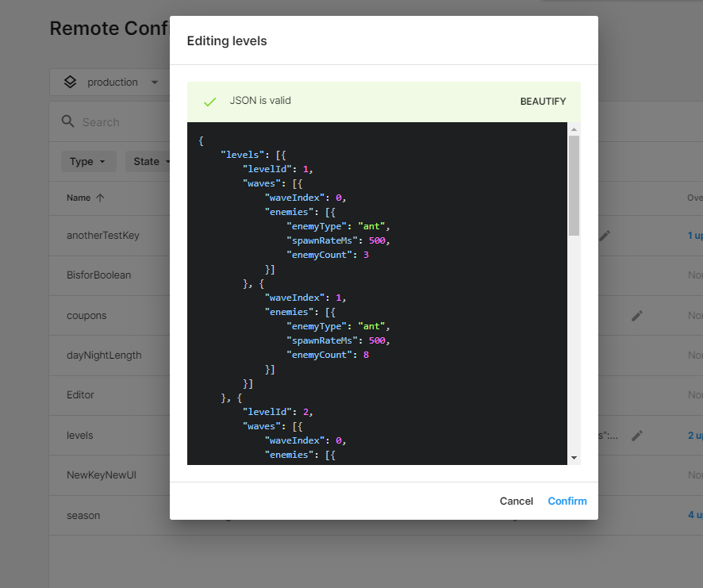The height and width of the screenshot is (588, 703).
Task: Edit the coupons parameter via pencil icon
Action: pos(637,316)
